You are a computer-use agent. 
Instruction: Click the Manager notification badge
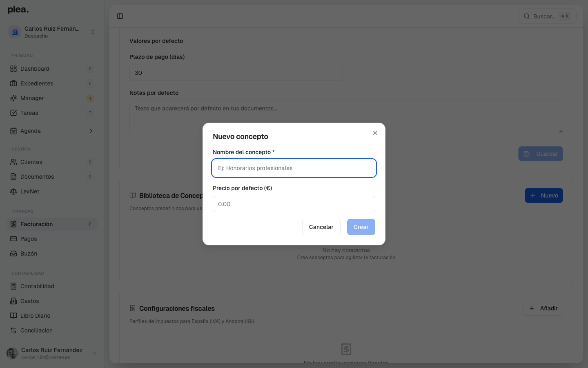point(90,98)
